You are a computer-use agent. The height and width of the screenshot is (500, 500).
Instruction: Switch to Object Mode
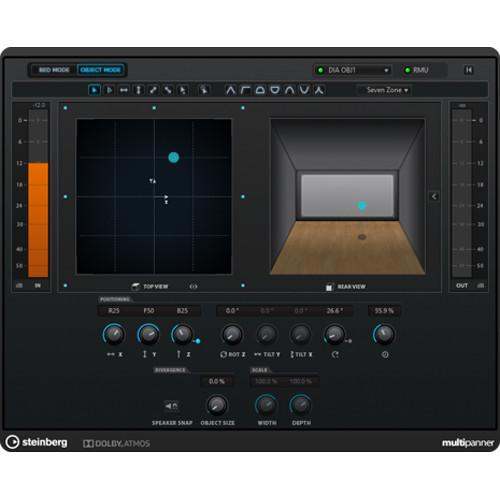(101, 70)
